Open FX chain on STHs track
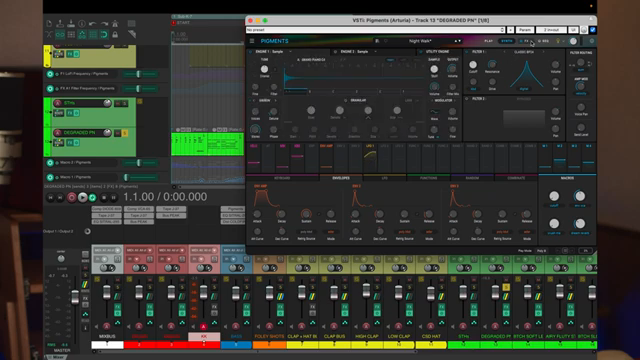This screenshot has height=360, width=640. tap(70, 113)
